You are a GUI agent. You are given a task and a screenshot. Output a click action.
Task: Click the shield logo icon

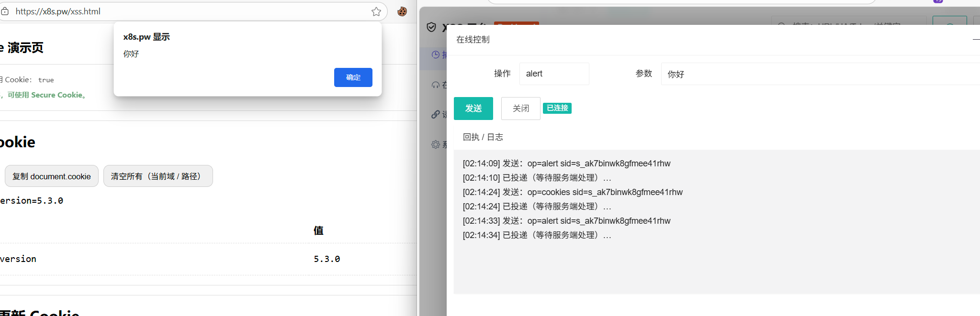(x=431, y=27)
